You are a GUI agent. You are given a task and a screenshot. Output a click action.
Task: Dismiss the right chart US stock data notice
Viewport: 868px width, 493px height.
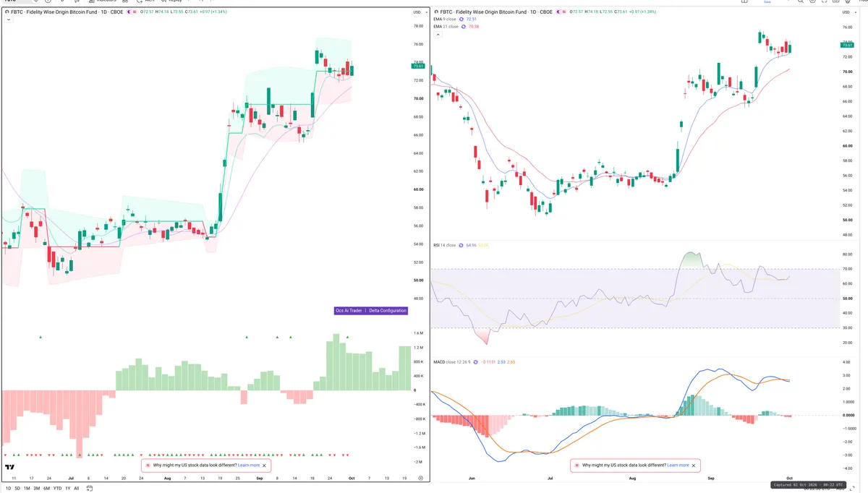695,466
